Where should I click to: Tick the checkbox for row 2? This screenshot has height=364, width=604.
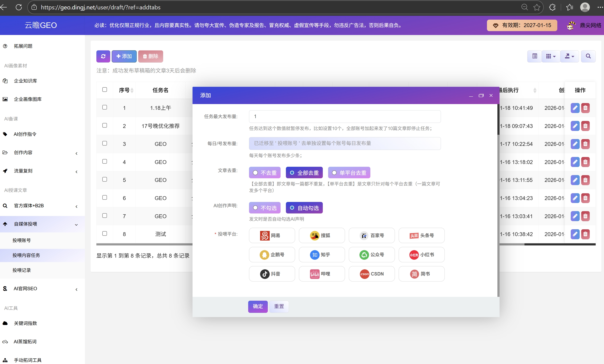[105, 126]
